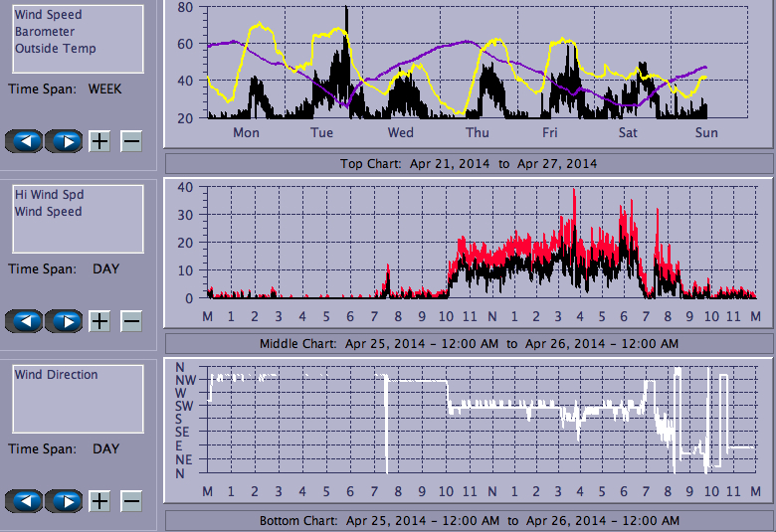The height and width of the screenshot is (532, 776).
Task: Click the plus button under Hi Wind Spd panel
Action: tap(99, 321)
